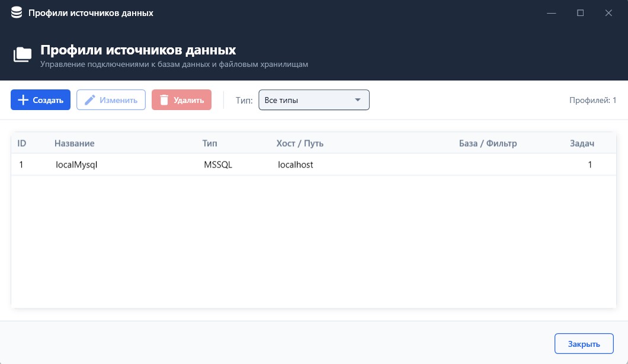Click the Тип column header in the table
This screenshot has height=364, width=628.
coord(210,143)
